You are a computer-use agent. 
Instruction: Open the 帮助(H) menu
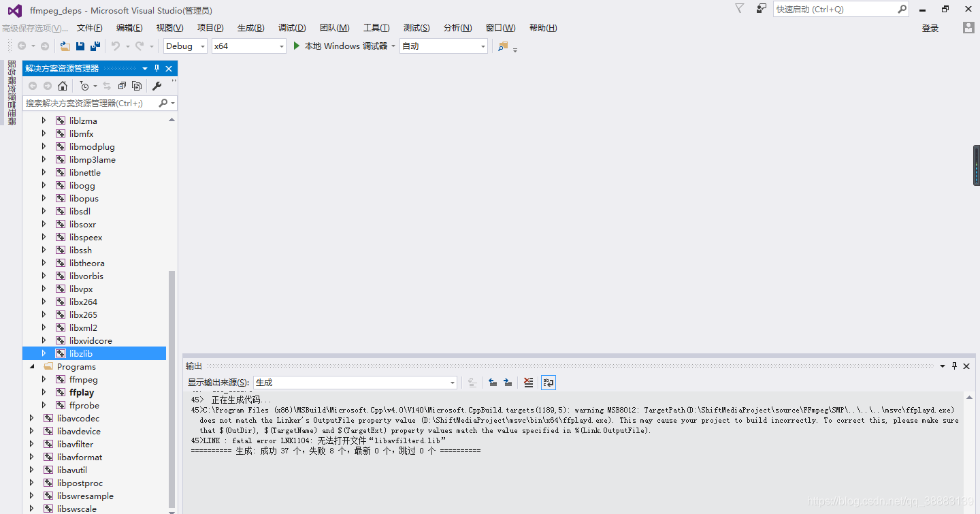[x=543, y=28]
